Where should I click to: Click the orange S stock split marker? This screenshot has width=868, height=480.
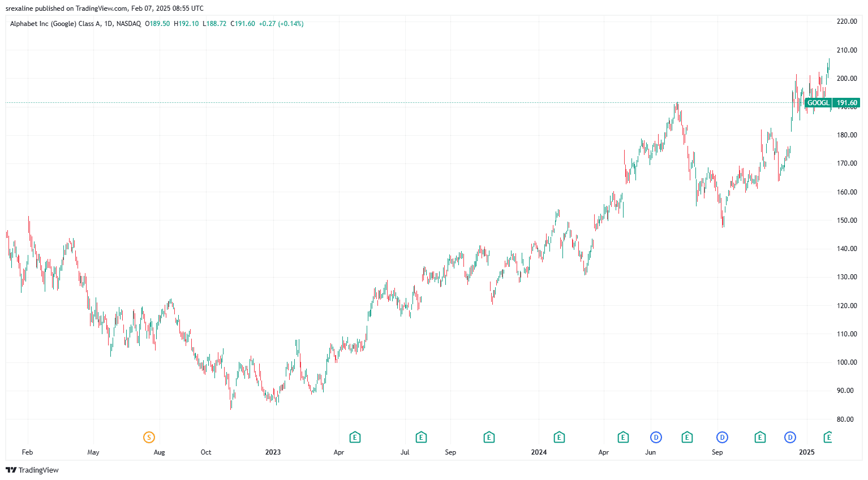(x=149, y=437)
